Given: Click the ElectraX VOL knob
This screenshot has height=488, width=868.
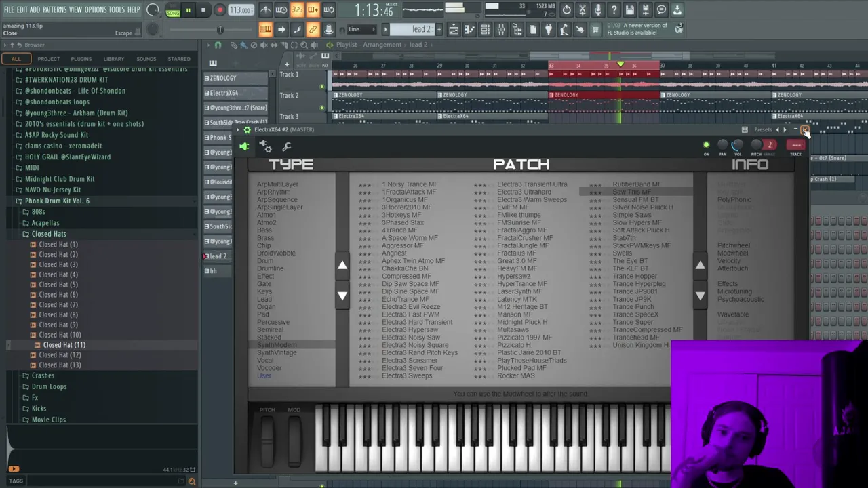Looking at the screenshot, I should click(x=738, y=145).
